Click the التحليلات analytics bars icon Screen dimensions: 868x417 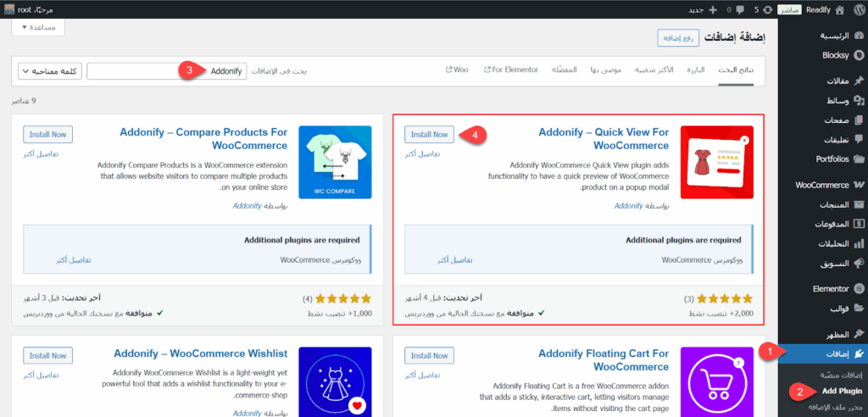pos(859,243)
